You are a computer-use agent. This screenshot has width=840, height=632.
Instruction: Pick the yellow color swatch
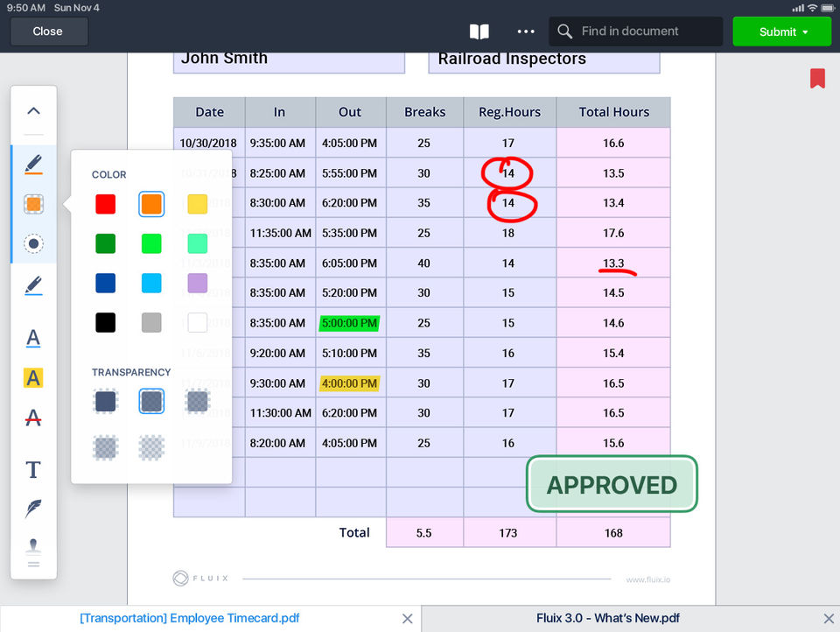(x=198, y=204)
